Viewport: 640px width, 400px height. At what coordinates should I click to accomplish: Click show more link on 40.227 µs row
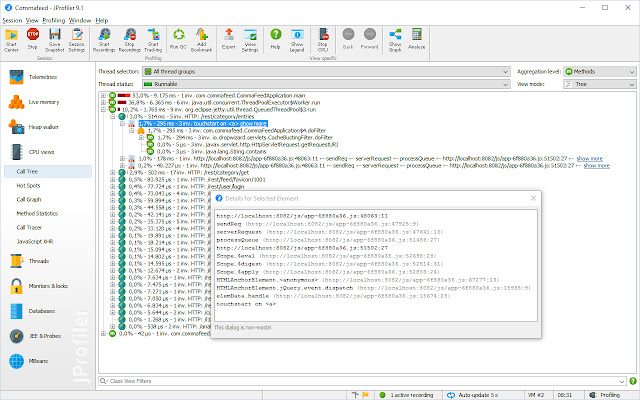(x=596, y=166)
